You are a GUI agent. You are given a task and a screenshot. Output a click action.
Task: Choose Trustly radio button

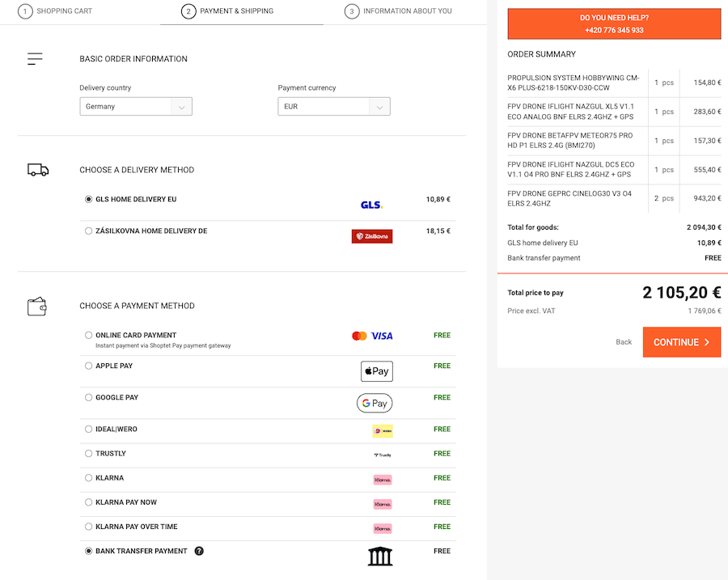tap(89, 453)
